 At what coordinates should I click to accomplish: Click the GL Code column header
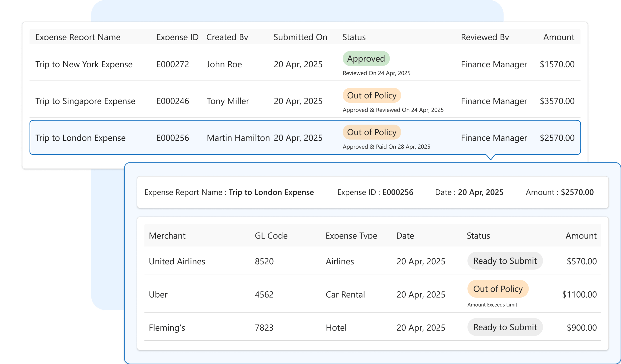(x=271, y=236)
